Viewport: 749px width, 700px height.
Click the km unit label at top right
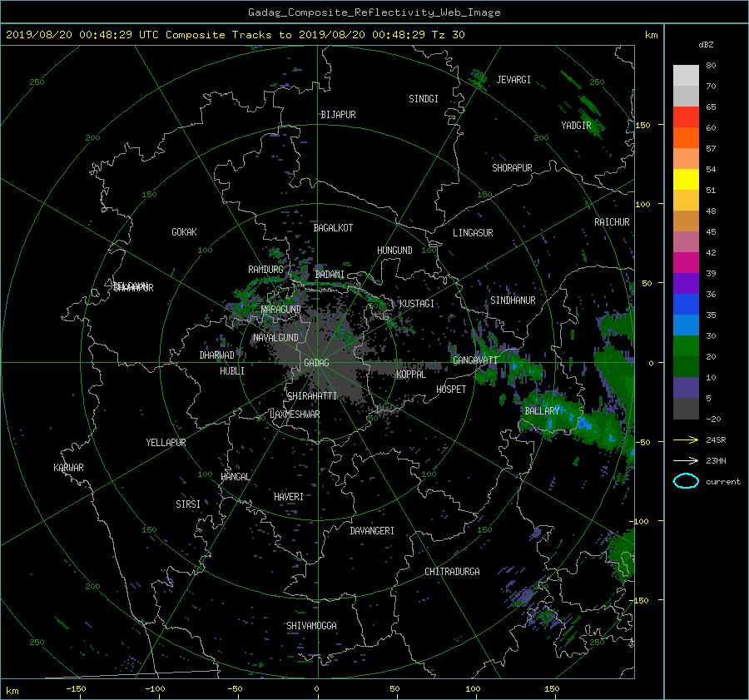tap(651, 35)
